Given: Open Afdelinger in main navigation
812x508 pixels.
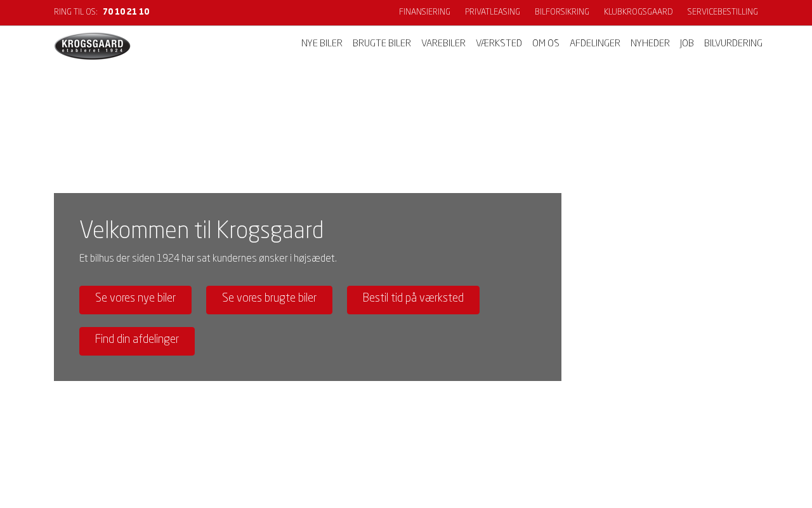Looking at the screenshot, I should (595, 43).
